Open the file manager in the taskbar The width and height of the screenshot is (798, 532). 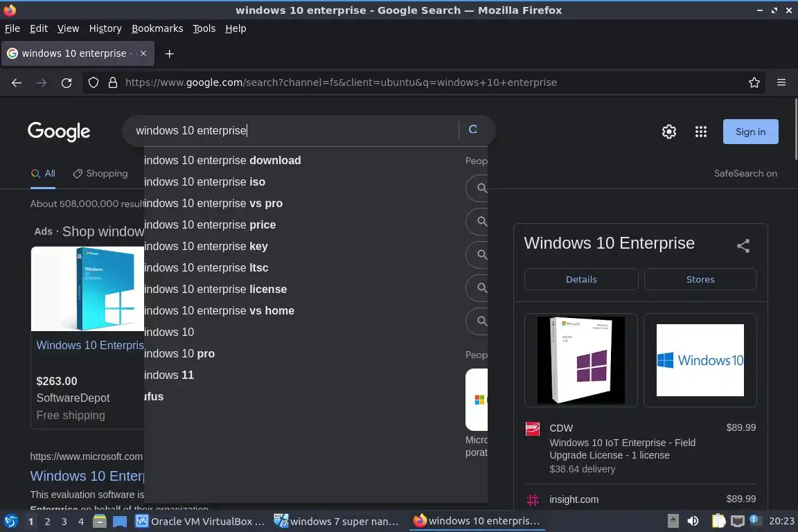tap(100, 522)
